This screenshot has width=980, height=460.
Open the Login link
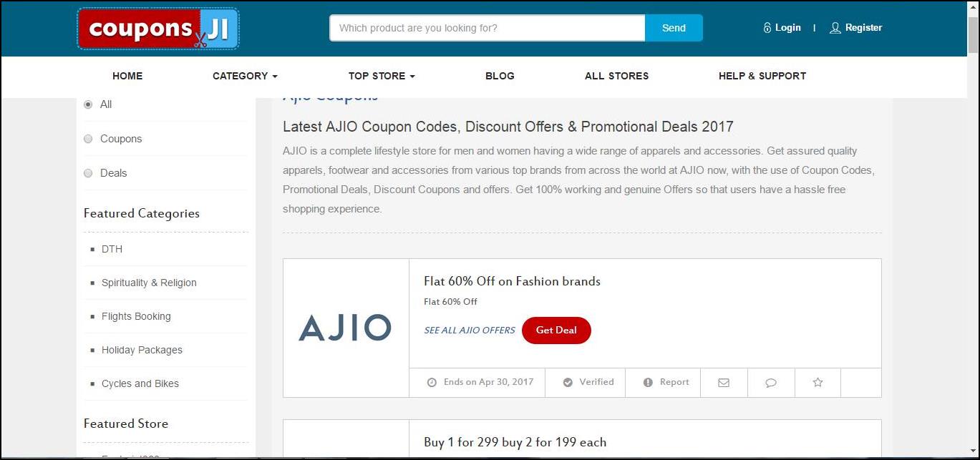[788, 28]
